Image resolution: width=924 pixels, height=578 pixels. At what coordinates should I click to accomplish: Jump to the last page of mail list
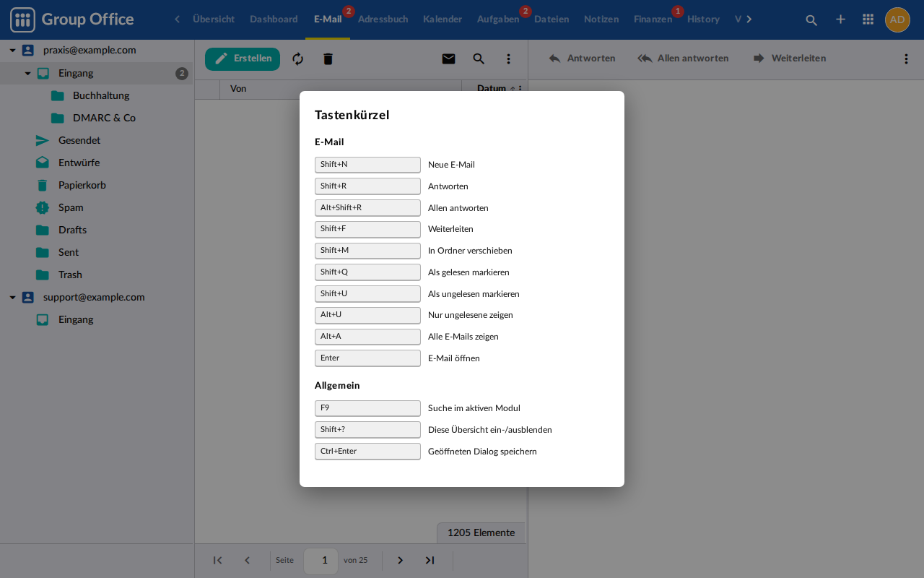point(430,560)
